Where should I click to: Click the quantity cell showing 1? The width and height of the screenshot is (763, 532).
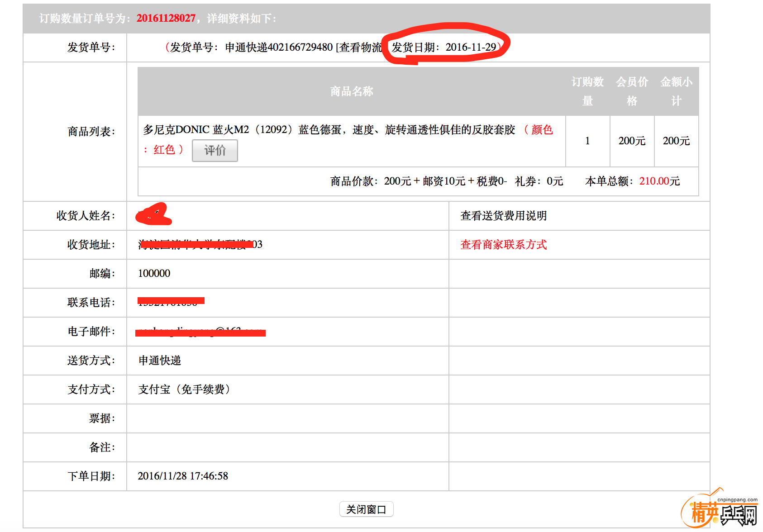(x=587, y=141)
